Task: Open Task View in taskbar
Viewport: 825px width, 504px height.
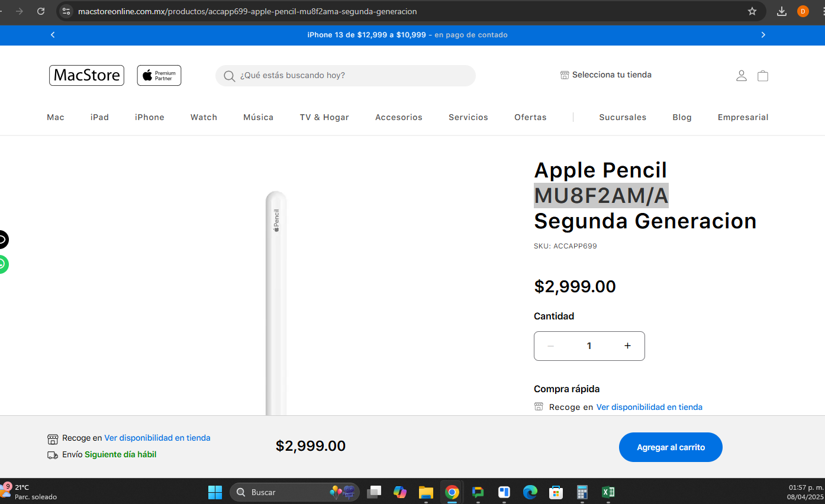Action: tap(374, 492)
